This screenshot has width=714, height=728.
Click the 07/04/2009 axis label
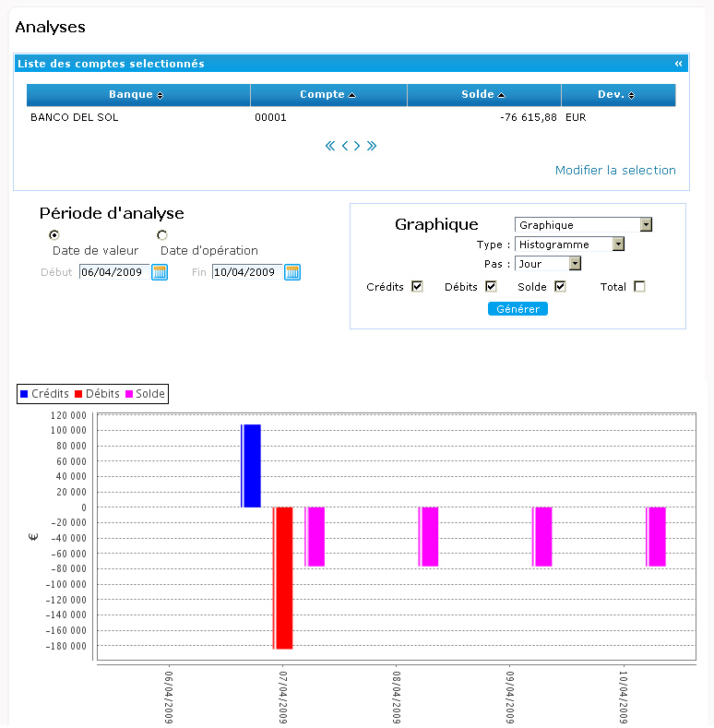pyautogui.click(x=282, y=698)
